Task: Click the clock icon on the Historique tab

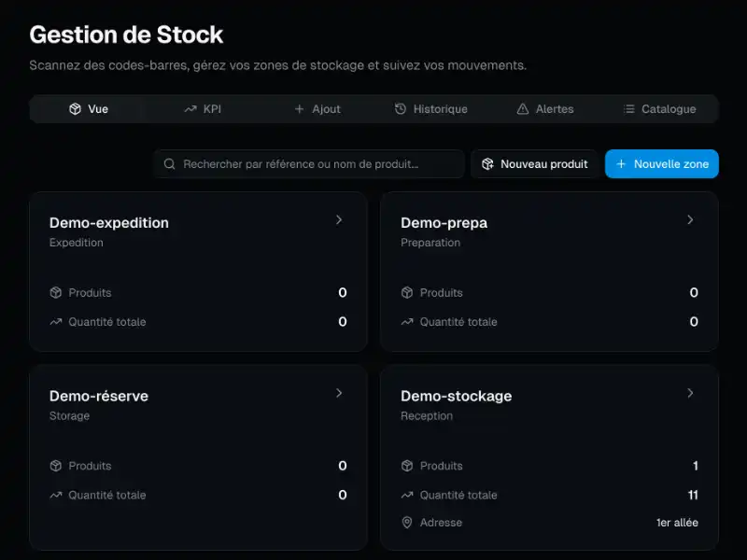Action: [401, 109]
